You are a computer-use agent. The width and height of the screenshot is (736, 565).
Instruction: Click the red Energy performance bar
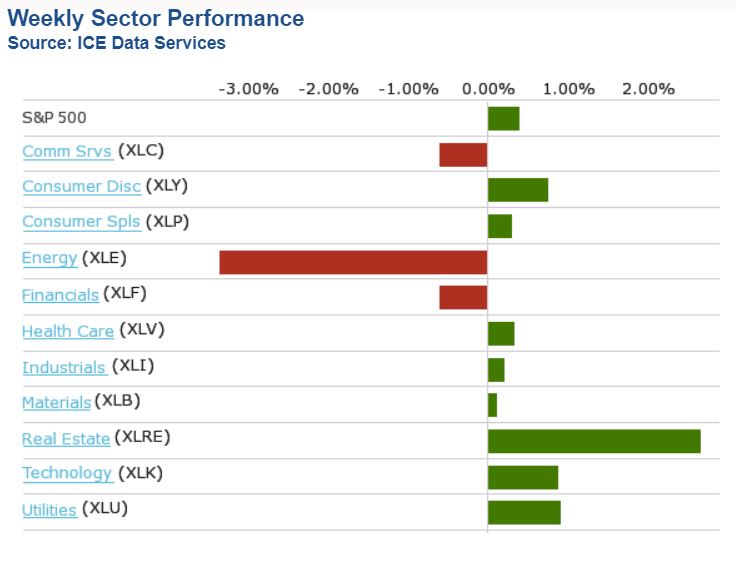[x=353, y=262]
